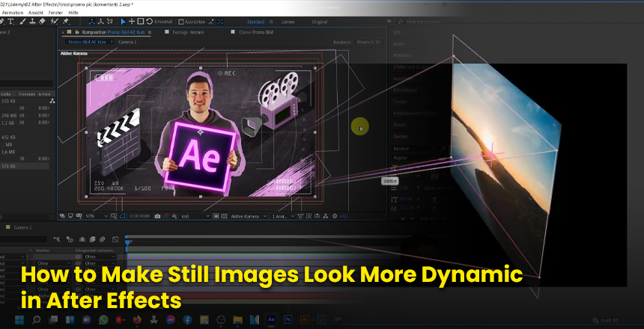Click the composition mini-flowchart icon in timeline

coord(57,239)
